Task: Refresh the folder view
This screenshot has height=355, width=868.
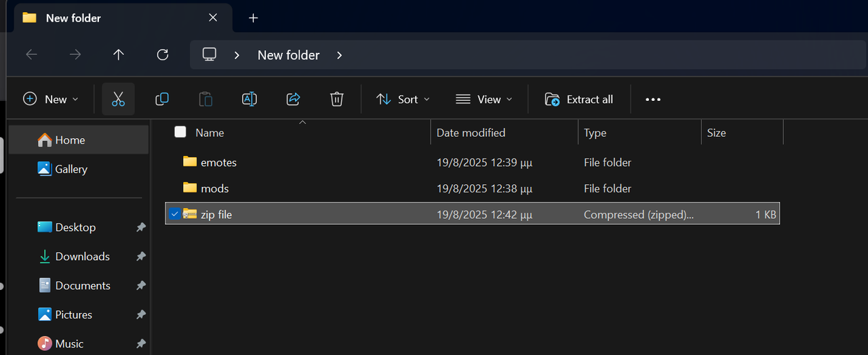Action: [162, 55]
